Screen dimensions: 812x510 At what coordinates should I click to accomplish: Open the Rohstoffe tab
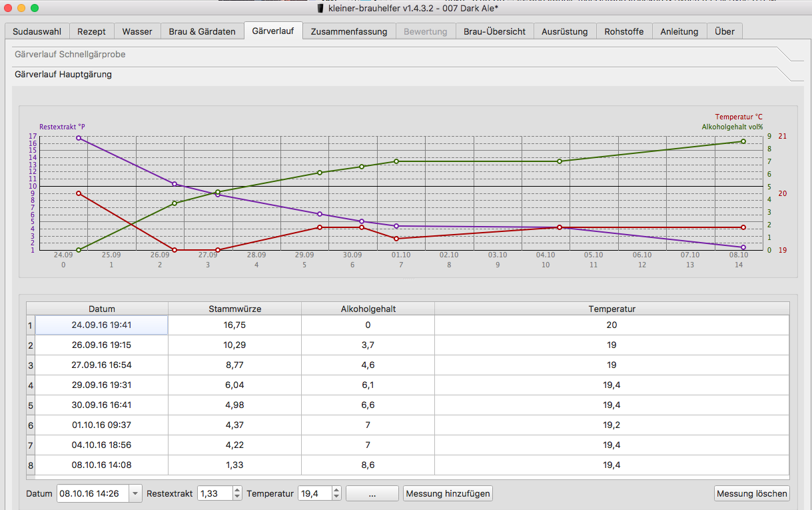click(623, 31)
